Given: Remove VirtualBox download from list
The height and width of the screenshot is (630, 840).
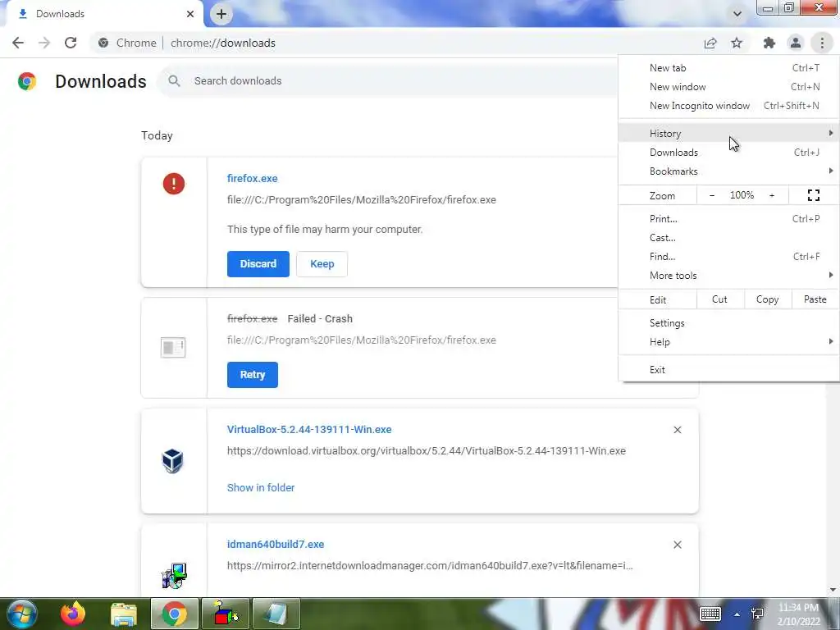Looking at the screenshot, I should (x=677, y=430).
